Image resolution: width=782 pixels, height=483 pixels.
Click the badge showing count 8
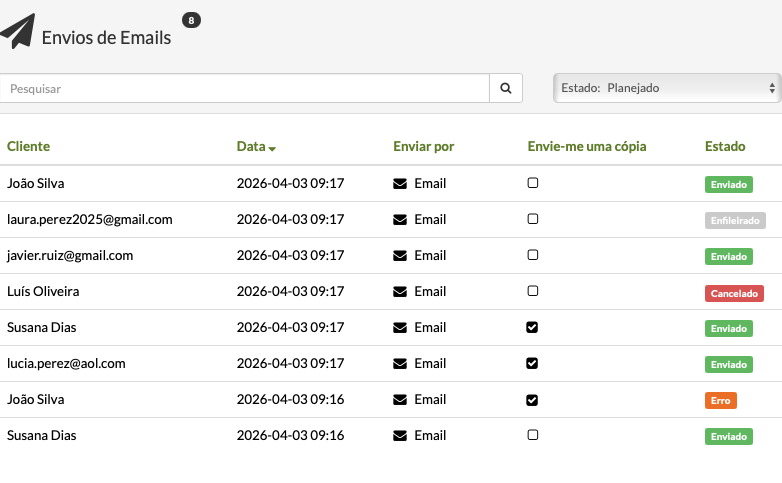(191, 20)
